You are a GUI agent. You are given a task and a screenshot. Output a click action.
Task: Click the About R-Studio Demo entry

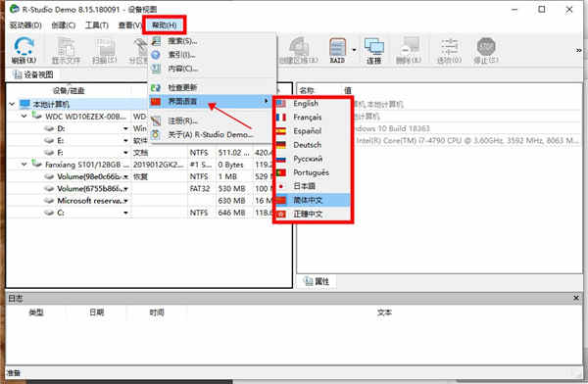(x=210, y=134)
